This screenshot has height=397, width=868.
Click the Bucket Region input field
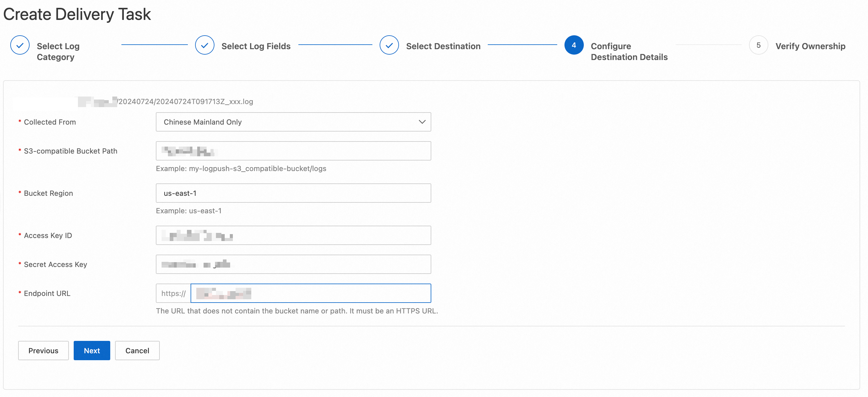293,193
